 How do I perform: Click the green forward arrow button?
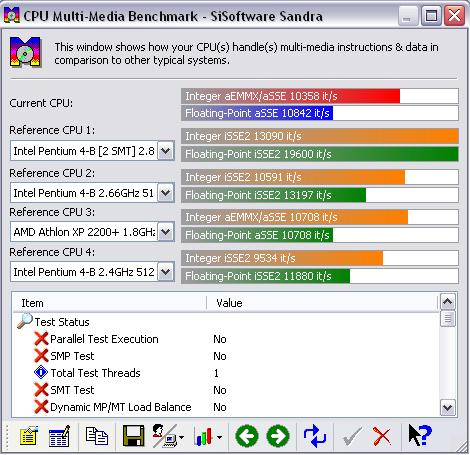(x=278, y=436)
